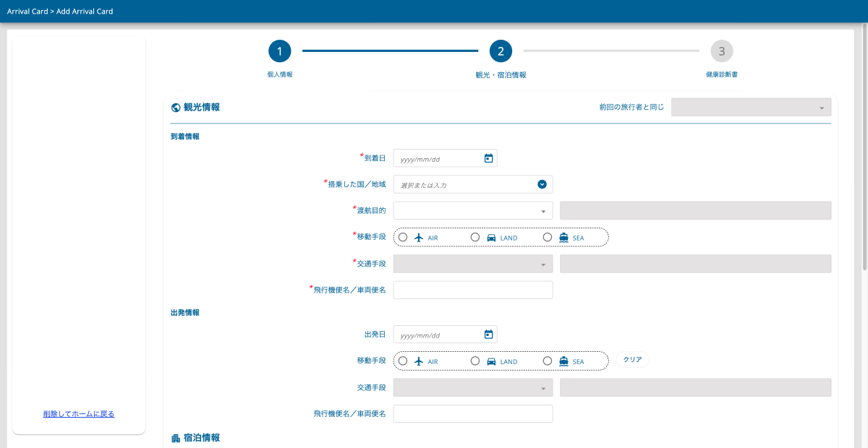Click the arrival 飛行機便名／車両便名 input field
The height and width of the screenshot is (448, 868).
point(473,290)
